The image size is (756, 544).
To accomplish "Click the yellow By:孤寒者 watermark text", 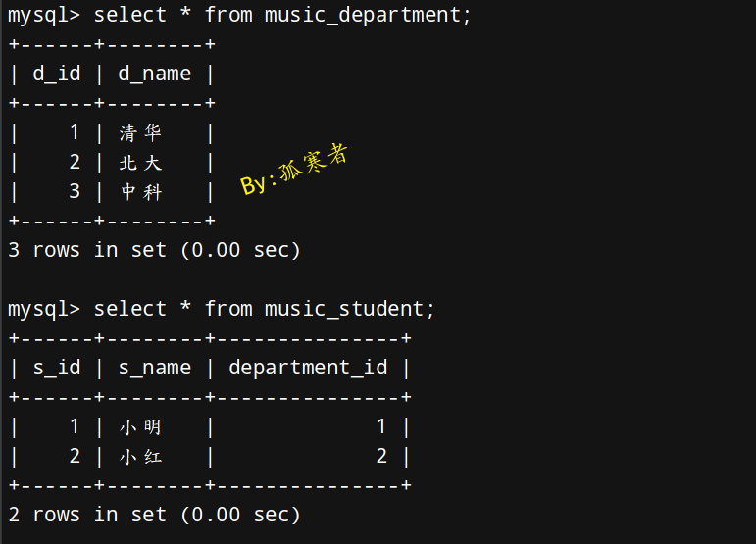I will coord(294,170).
